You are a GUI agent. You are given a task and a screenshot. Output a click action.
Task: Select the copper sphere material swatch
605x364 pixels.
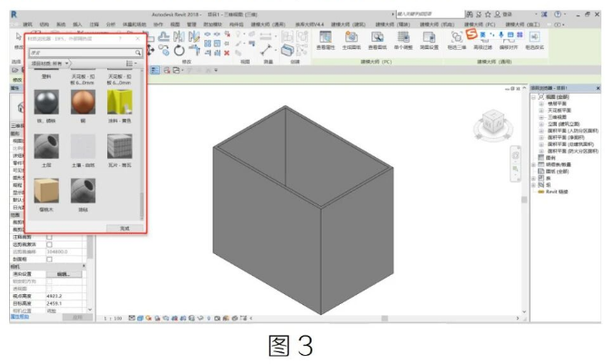coord(83,102)
